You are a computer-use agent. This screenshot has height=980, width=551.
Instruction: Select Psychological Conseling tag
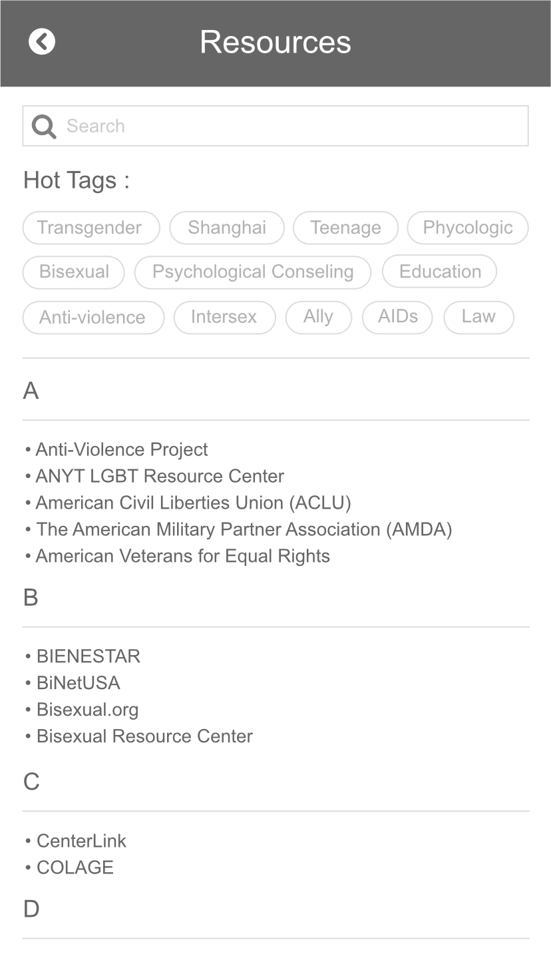(x=252, y=272)
